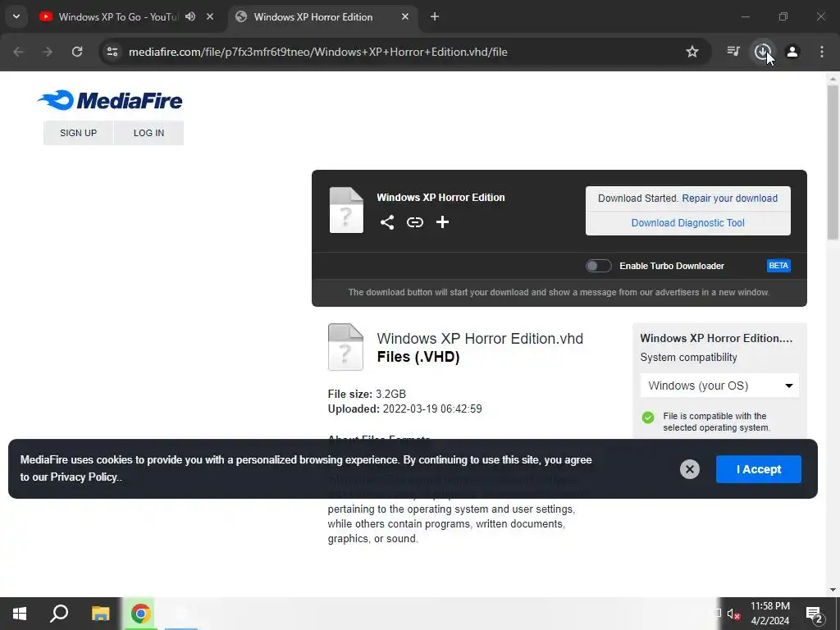
Task: Click the 'Uploaded: 2022-03-19 06:42:59' text
Action: (404, 409)
